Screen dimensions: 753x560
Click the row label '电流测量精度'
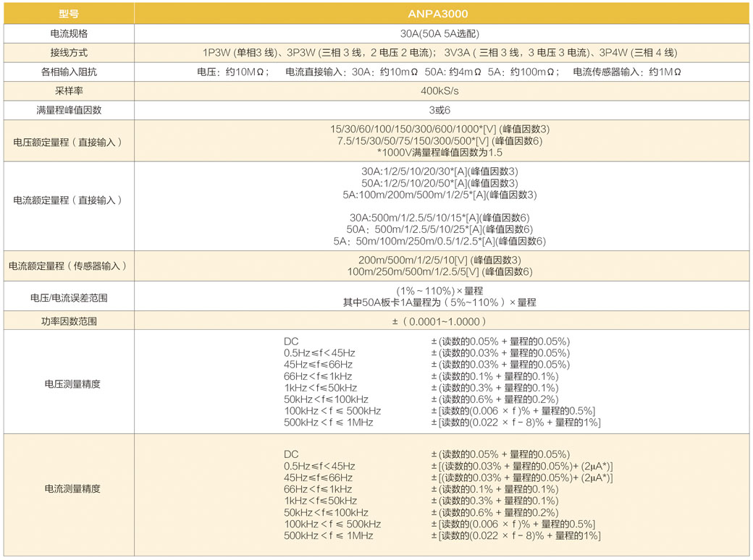click(x=72, y=488)
